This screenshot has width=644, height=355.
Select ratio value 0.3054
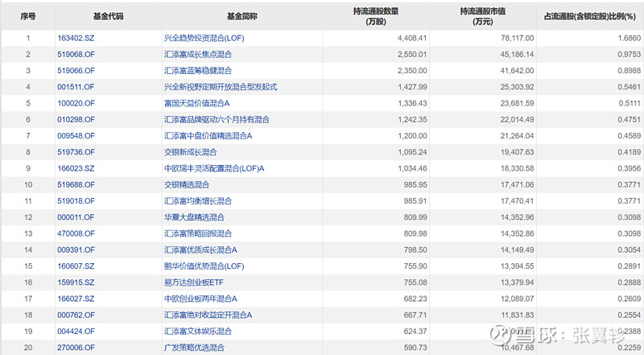pyautogui.click(x=629, y=250)
